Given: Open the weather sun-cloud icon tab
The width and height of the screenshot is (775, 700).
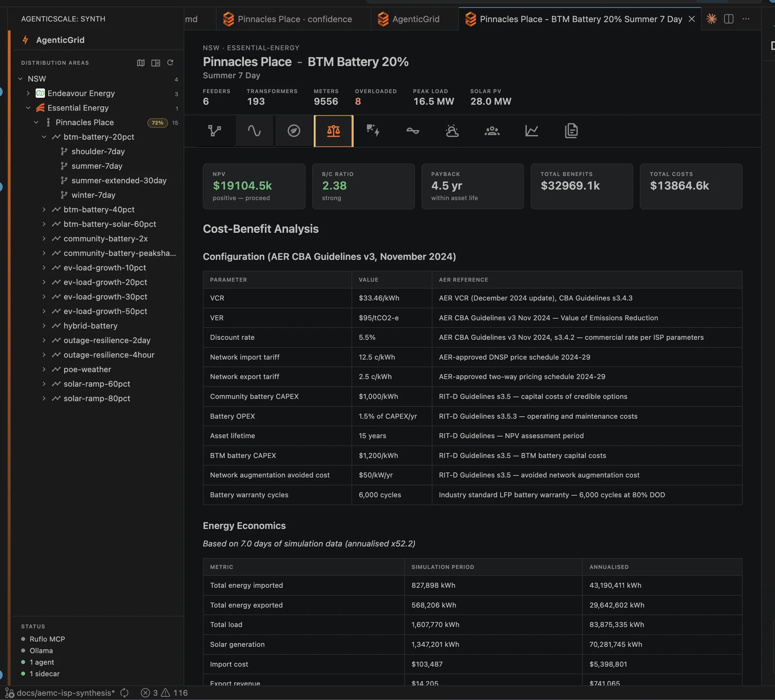Looking at the screenshot, I should click(452, 131).
